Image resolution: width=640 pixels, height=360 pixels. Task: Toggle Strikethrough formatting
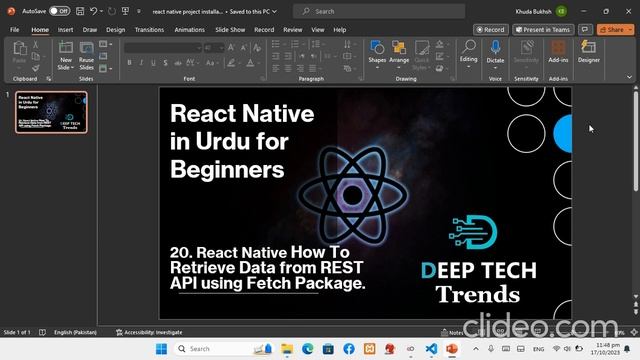pos(178,63)
